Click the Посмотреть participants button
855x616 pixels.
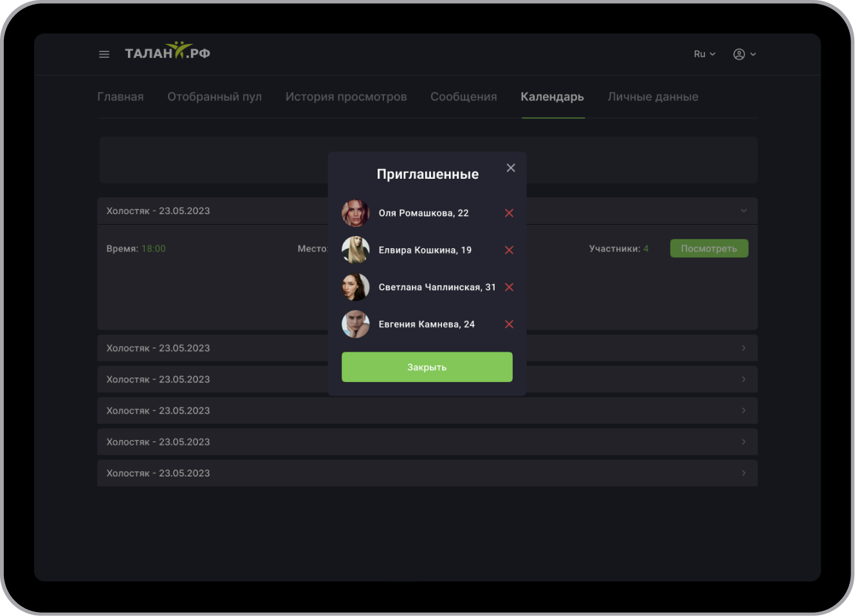(709, 249)
